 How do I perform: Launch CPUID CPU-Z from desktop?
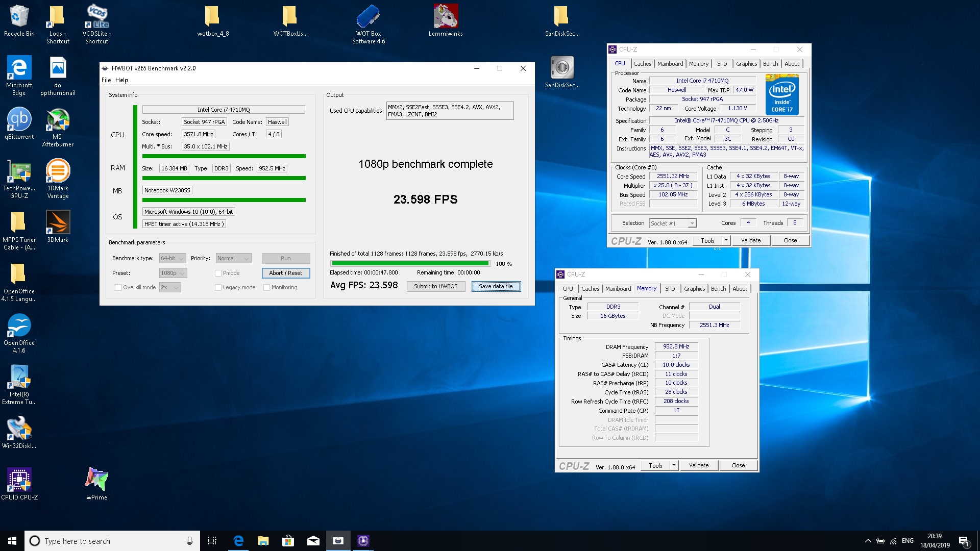click(19, 484)
